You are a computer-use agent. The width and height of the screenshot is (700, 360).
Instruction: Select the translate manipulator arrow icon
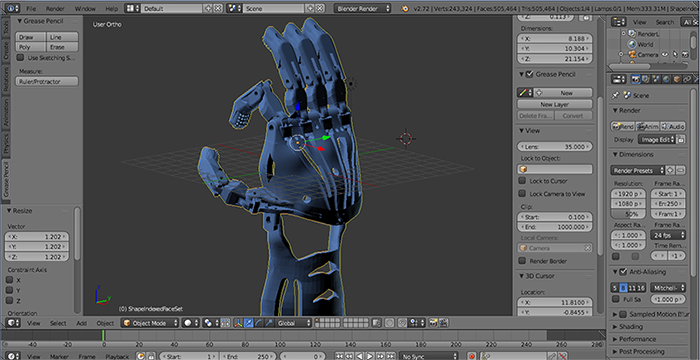tap(249, 322)
